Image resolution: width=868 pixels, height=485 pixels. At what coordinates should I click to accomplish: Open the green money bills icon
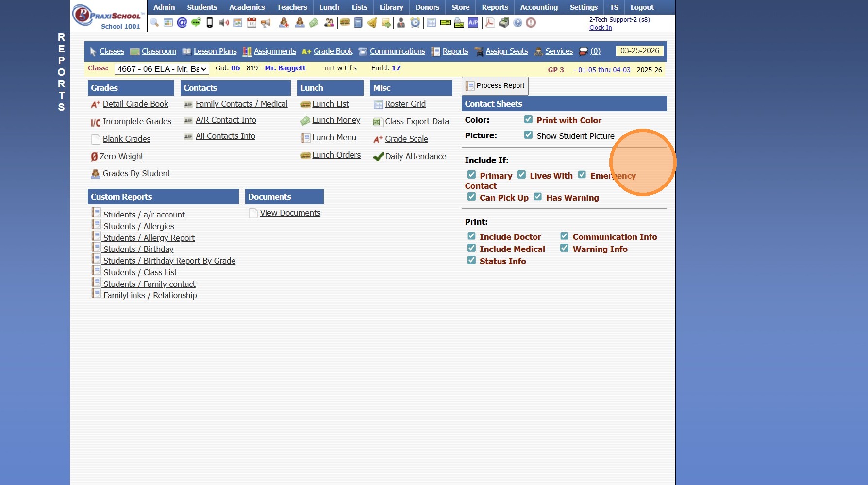click(x=314, y=23)
